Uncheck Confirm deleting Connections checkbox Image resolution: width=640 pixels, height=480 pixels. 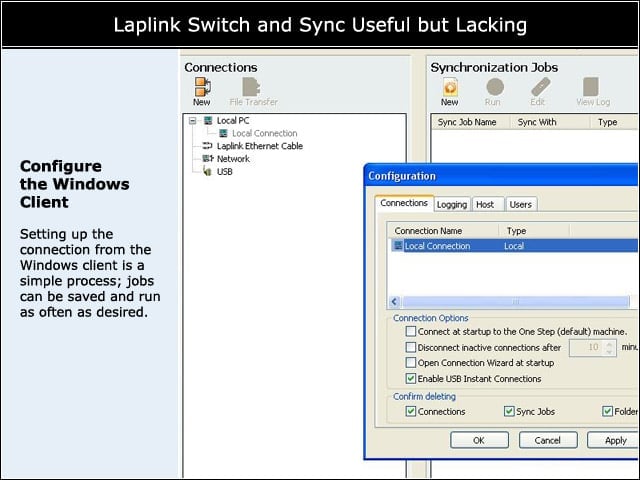click(x=411, y=411)
